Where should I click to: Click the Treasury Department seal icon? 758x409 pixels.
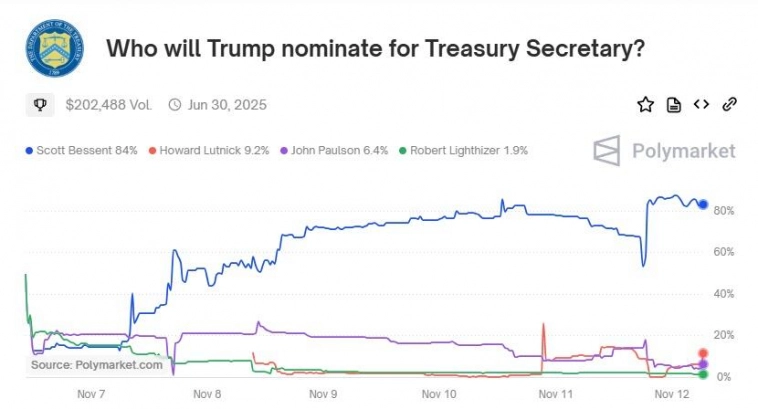(54, 48)
